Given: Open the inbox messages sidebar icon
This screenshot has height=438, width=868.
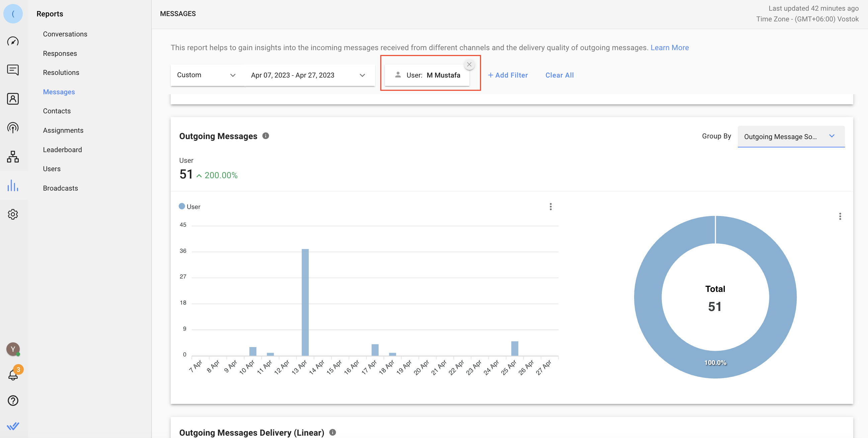Looking at the screenshot, I should tap(13, 70).
